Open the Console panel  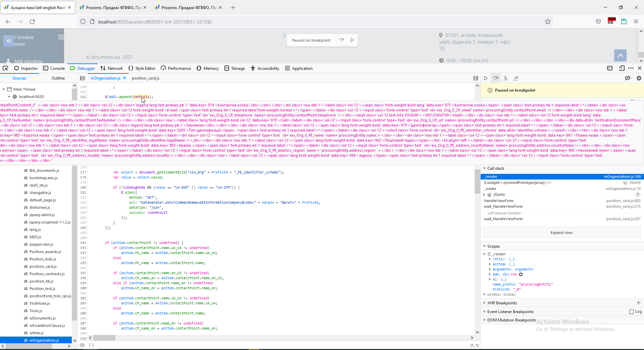(54, 68)
